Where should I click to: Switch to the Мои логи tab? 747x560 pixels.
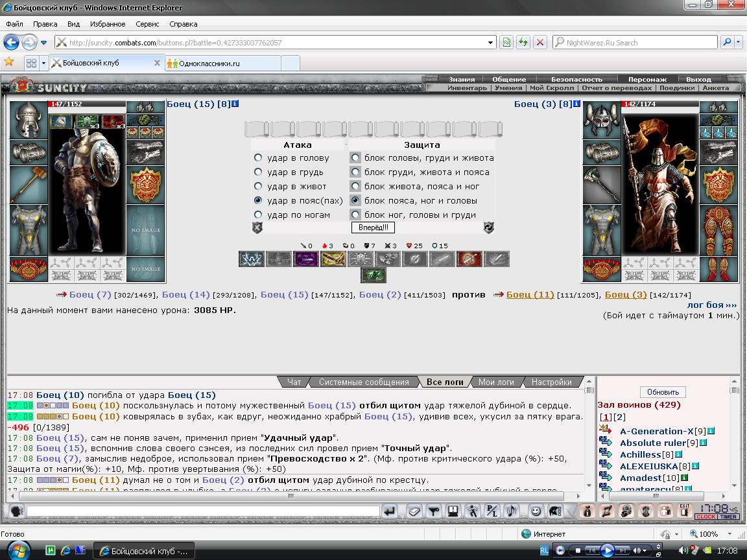(x=496, y=382)
